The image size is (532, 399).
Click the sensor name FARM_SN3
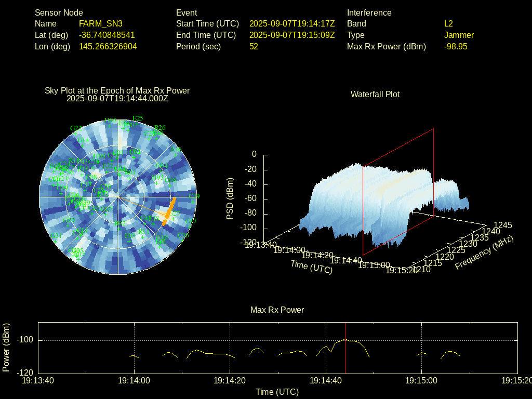(101, 23)
